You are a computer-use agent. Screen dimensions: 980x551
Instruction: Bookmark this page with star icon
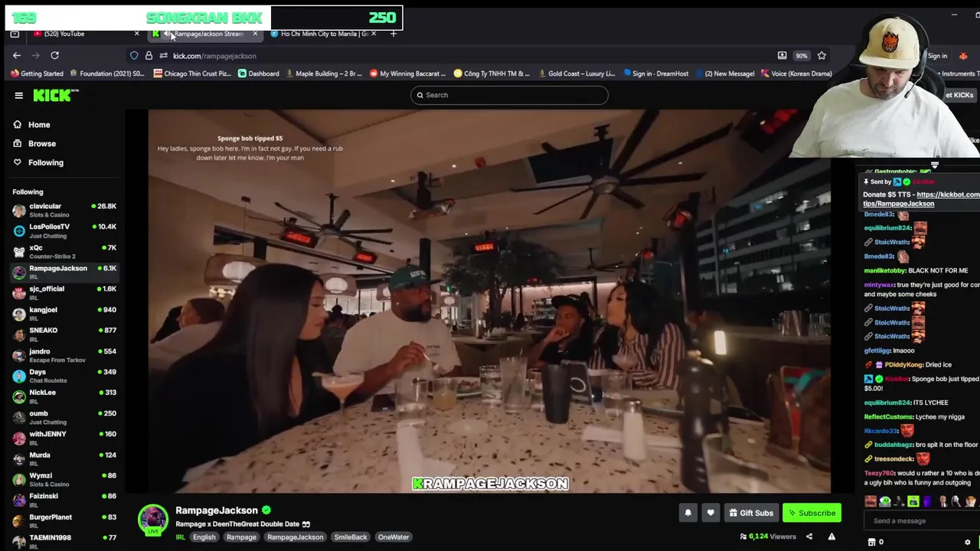tap(822, 55)
